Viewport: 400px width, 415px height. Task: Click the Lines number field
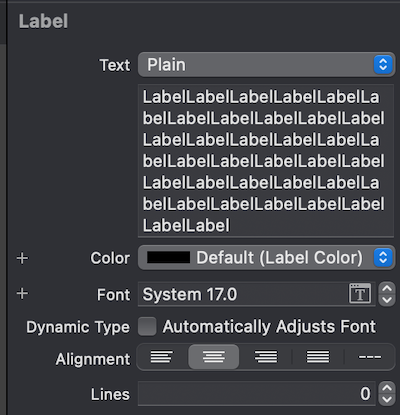pyautogui.click(x=257, y=394)
